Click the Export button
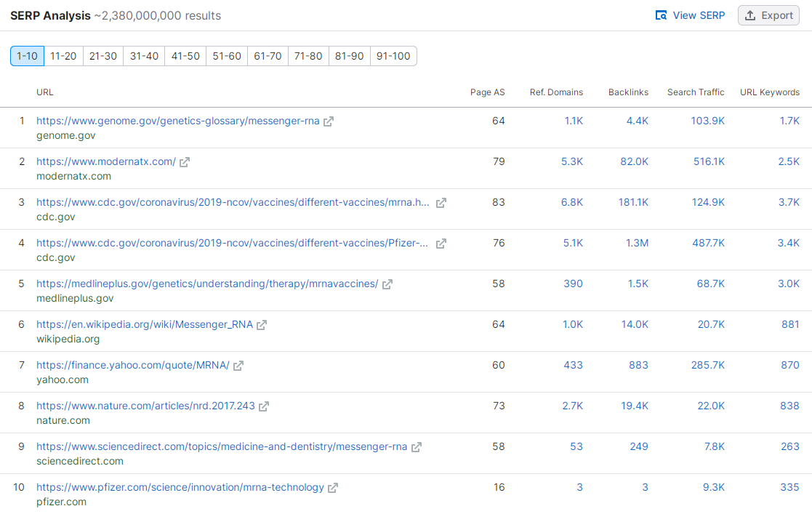Image resolution: width=812 pixels, height=514 pixels. 768,15
